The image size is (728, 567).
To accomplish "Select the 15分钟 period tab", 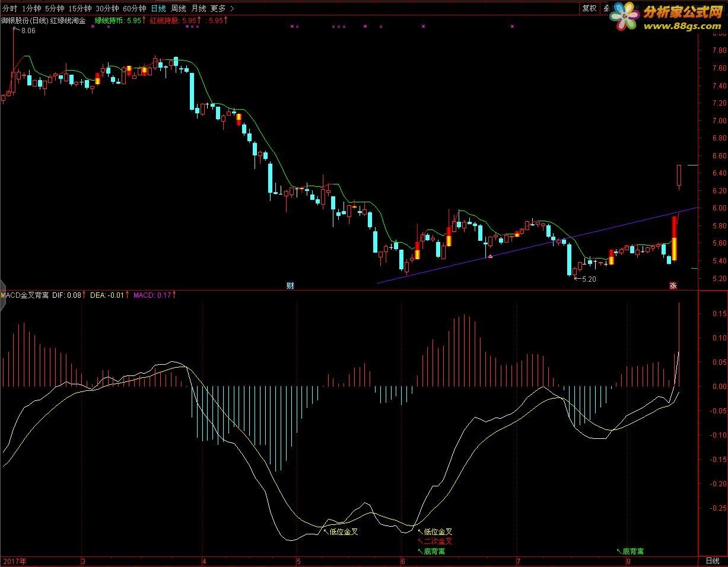I will pos(80,8).
